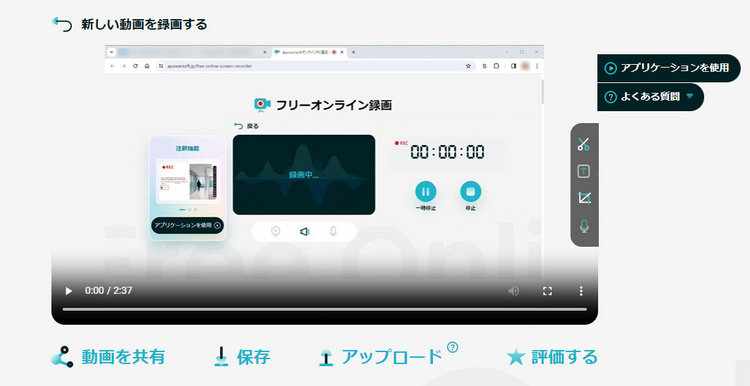Select the crop tool icon

click(x=584, y=199)
